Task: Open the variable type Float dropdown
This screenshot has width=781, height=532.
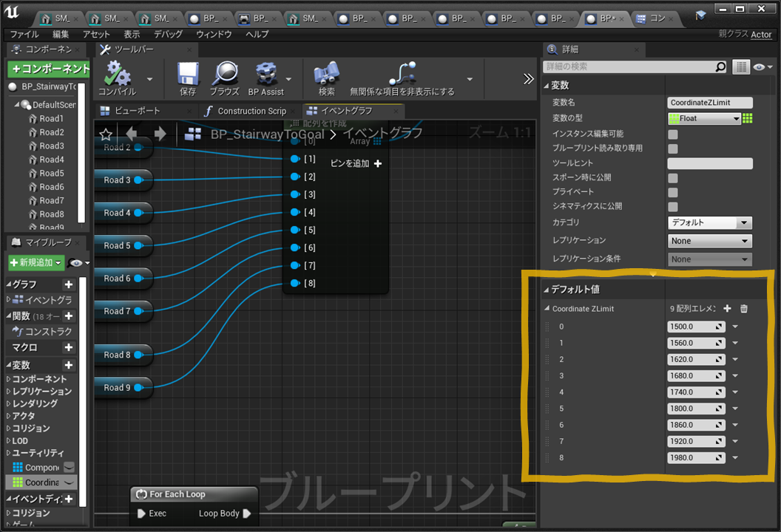Action: pyautogui.click(x=704, y=118)
